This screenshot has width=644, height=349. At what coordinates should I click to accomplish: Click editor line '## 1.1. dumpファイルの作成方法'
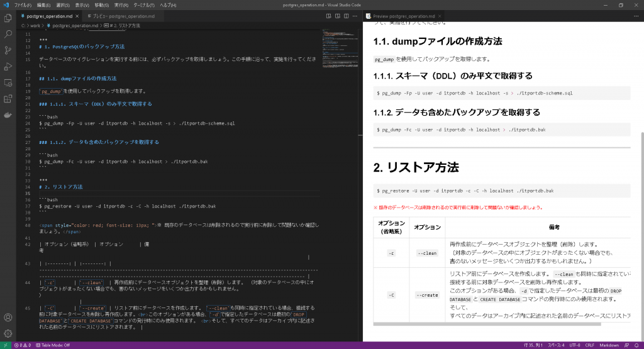point(78,79)
